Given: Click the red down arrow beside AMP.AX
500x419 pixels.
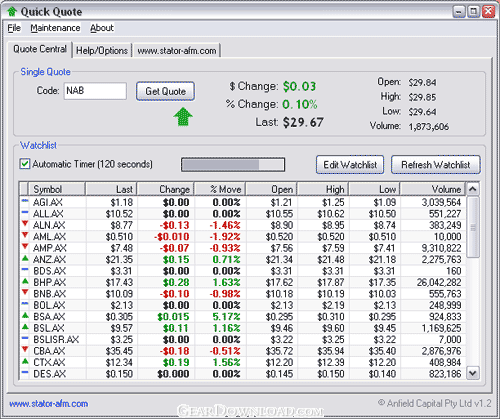Looking at the screenshot, I should 25,247.
